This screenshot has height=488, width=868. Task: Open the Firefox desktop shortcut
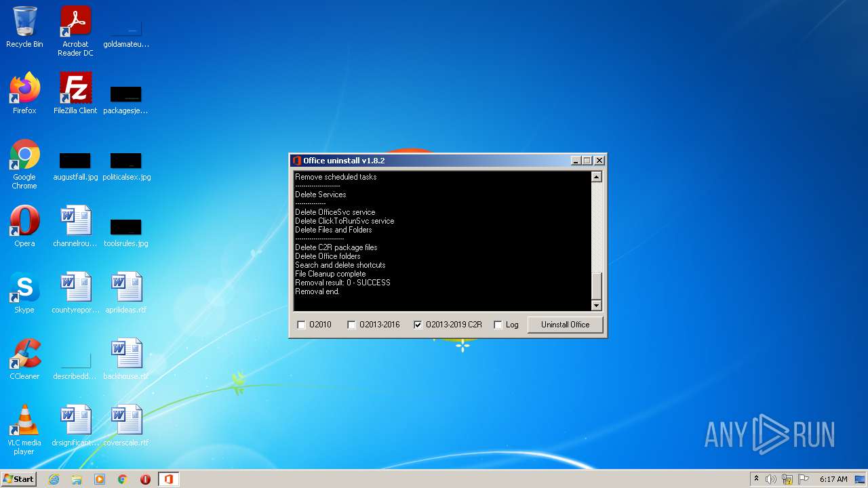pos(24,94)
